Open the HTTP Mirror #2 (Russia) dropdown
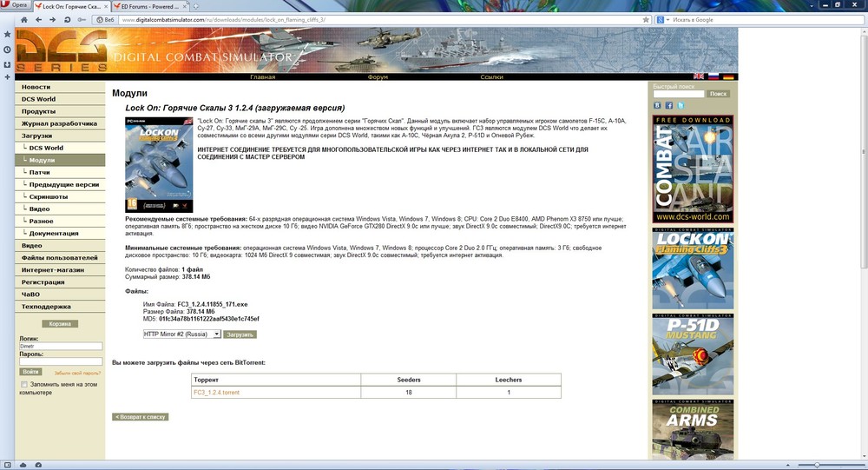The width and height of the screenshot is (868, 470). coord(181,334)
